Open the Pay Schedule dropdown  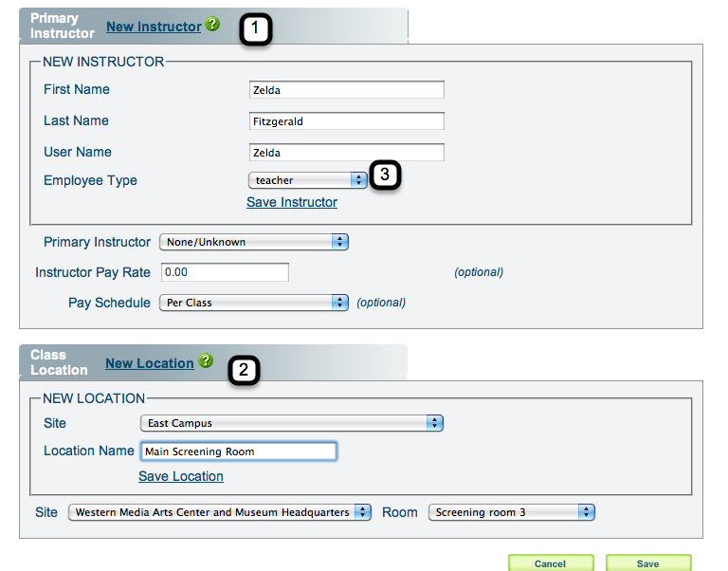click(x=254, y=303)
